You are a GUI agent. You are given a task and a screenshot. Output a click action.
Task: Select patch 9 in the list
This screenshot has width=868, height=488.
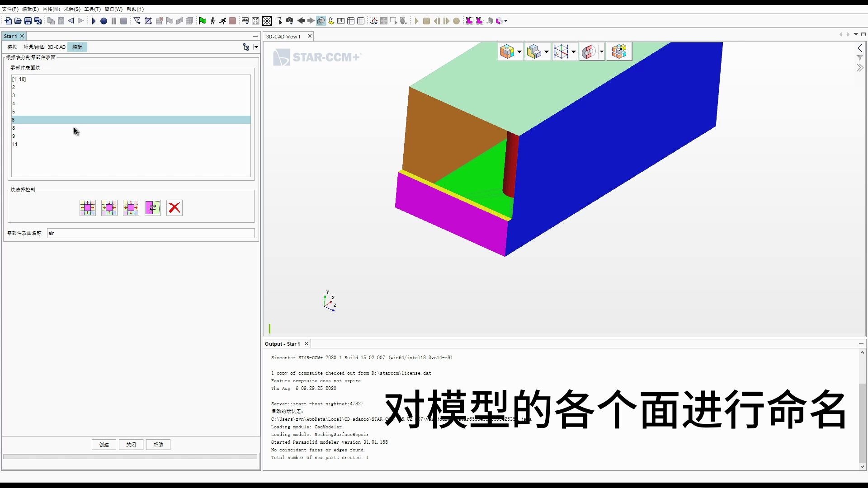pyautogui.click(x=131, y=136)
